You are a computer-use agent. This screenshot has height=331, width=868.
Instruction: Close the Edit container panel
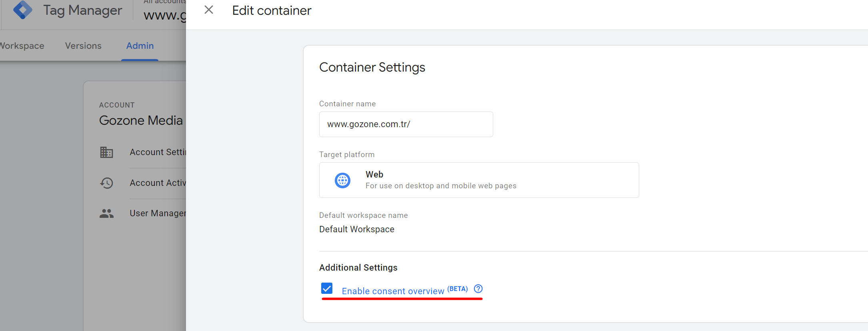coord(208,10)
